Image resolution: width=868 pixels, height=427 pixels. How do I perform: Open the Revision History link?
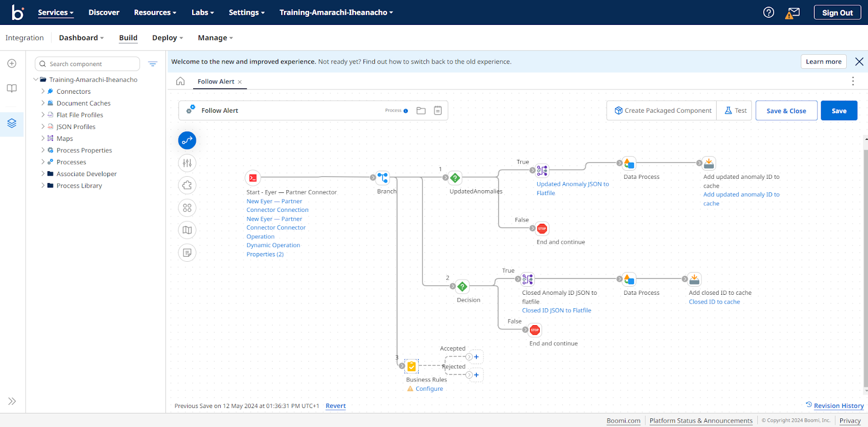[x=839, y=406]
